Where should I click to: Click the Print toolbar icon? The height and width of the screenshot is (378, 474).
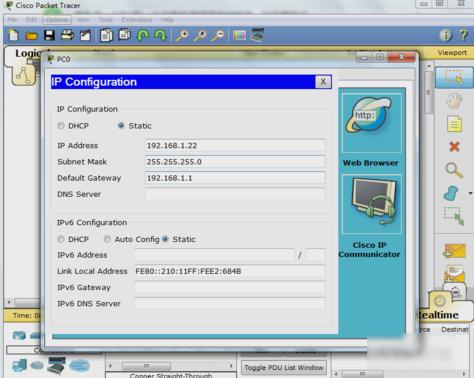point(67,35)
